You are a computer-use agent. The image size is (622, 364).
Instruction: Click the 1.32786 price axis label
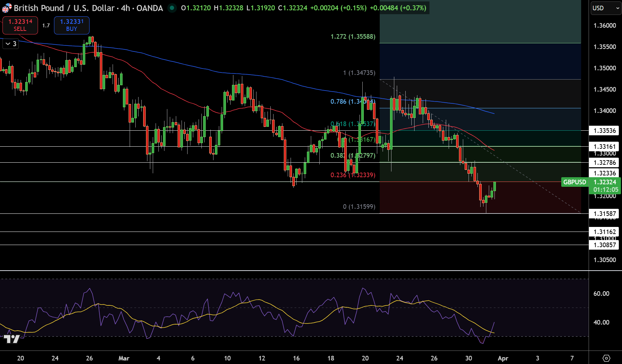point(604,163)
